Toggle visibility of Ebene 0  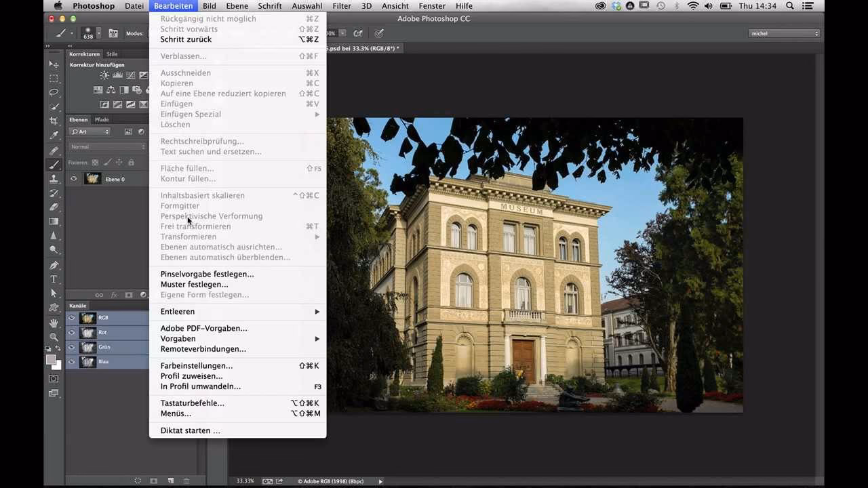coord(74,179)
